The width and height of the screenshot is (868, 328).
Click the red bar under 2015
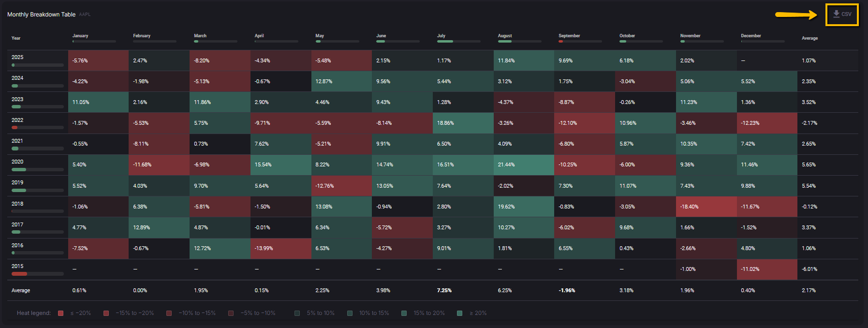click(19, 274)
